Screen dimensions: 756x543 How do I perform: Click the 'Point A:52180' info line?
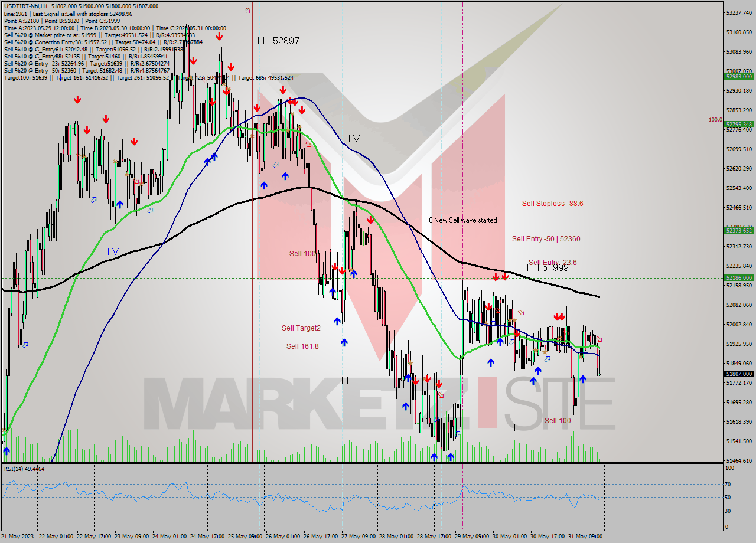62,21
